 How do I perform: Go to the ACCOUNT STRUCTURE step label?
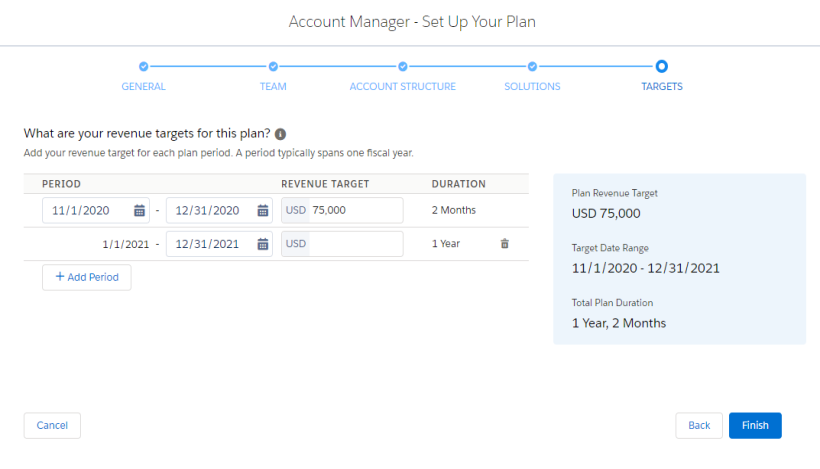click(x=403, y=86)
